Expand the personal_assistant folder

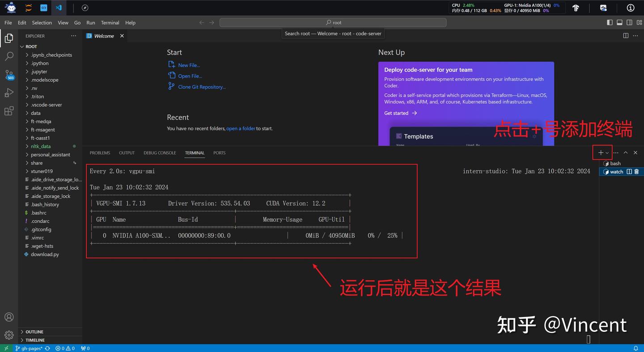click(x=50, y=155)
